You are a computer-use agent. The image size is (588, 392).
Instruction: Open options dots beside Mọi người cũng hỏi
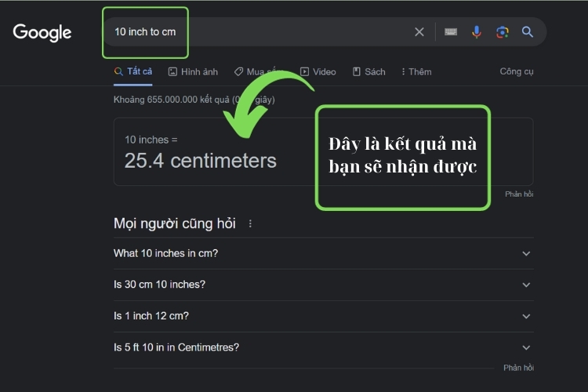click(250, 223)
